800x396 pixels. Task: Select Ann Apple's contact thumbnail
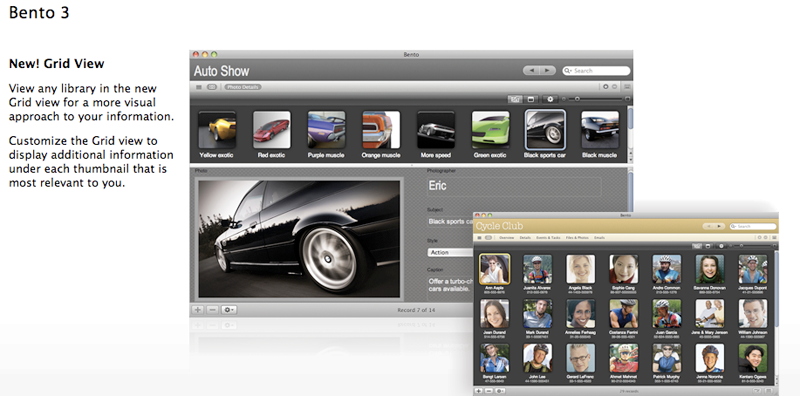(x=494, y=269)
